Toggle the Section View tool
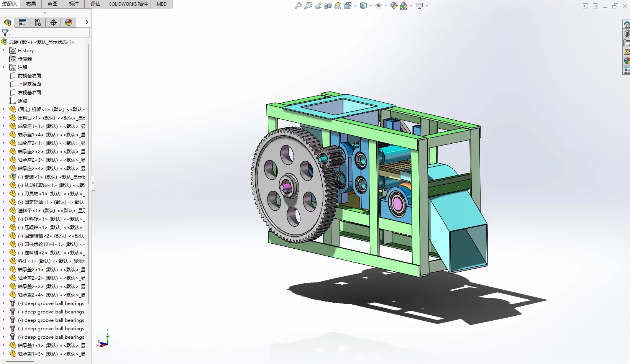The width and height of the screenshot is (630, 364). [x=328, y=6]
